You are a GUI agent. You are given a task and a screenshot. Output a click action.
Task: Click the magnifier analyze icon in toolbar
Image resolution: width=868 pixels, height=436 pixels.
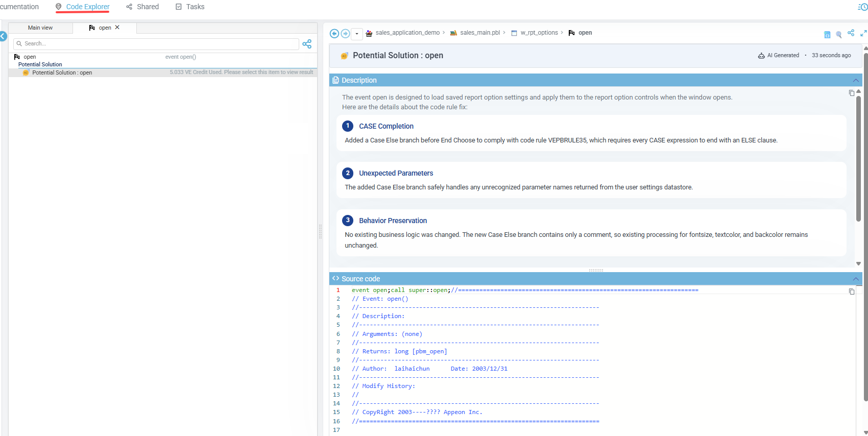[839, 35]
